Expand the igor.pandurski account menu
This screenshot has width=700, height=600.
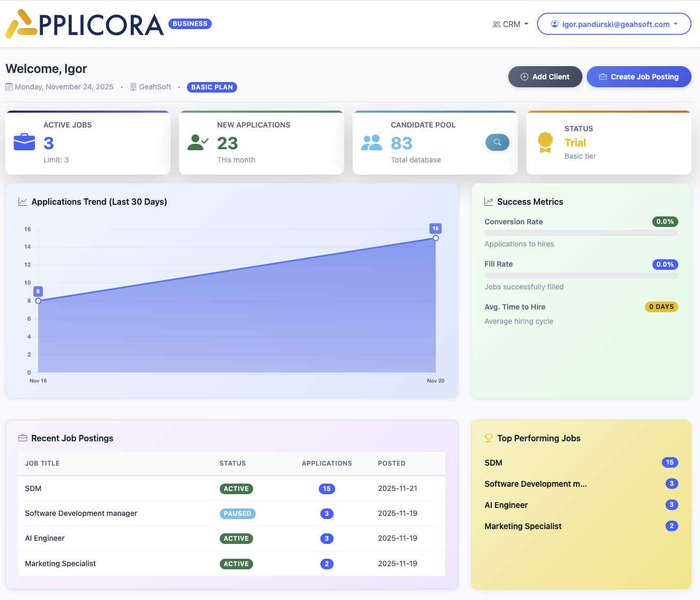click(x=614, y=24)
